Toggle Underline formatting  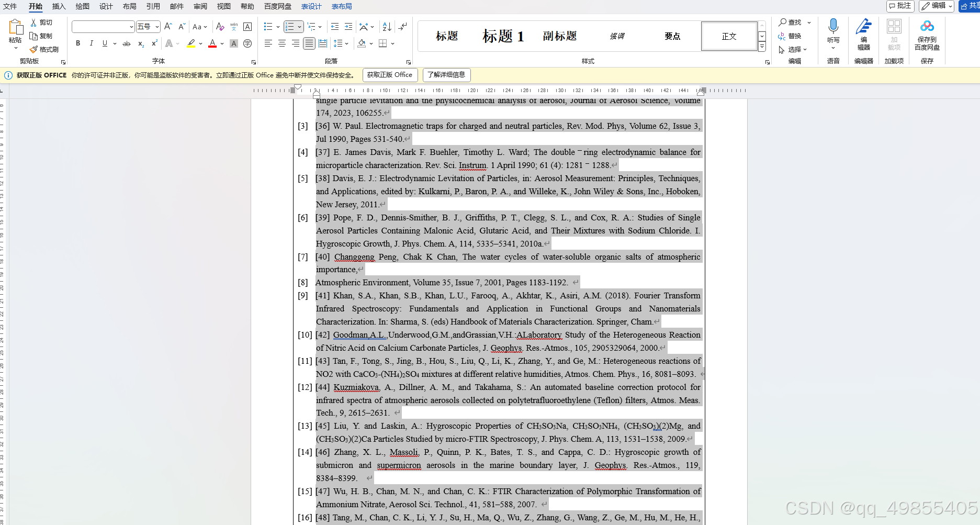point(105,43)
